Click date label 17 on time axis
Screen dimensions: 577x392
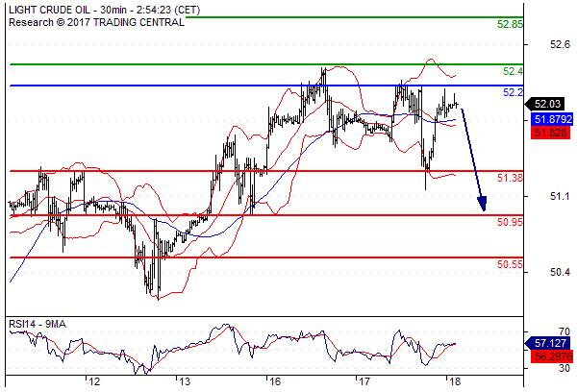point(364,381)
